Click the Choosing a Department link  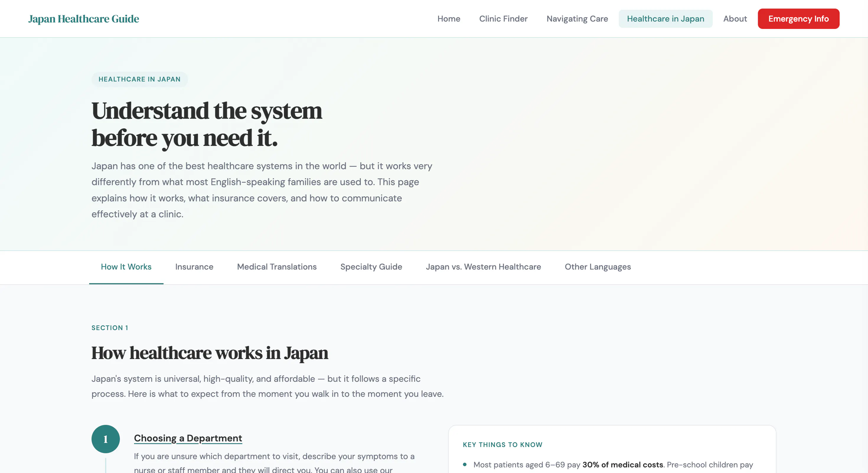(188, 438)
